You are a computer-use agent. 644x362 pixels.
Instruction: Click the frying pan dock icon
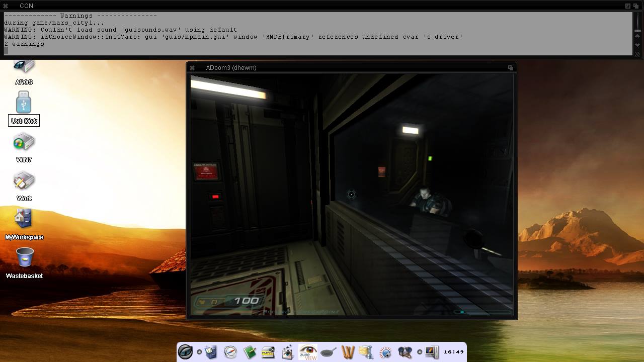tap(328, 352)
